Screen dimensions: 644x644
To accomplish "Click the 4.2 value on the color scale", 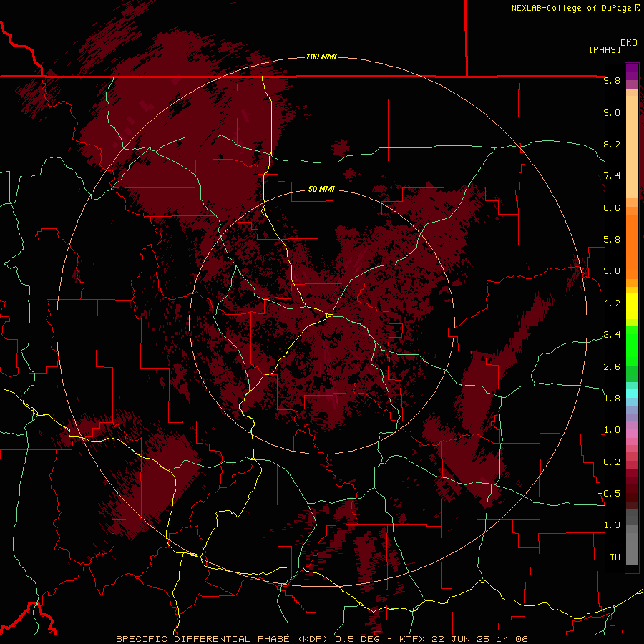I will (x=612, y=303).
